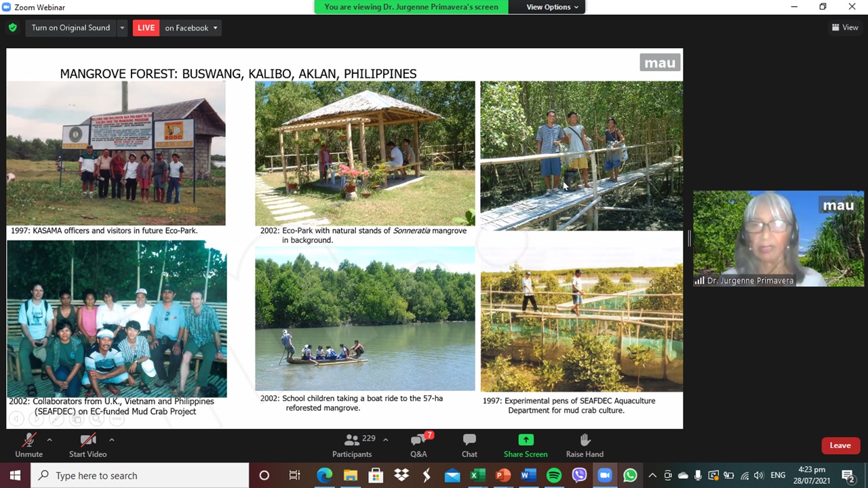Open Spotify from the taskbar

tap(554, 475)
